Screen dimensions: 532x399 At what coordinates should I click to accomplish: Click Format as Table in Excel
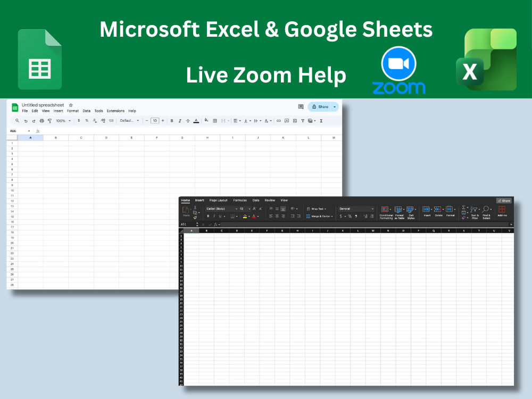click(400, 213)
